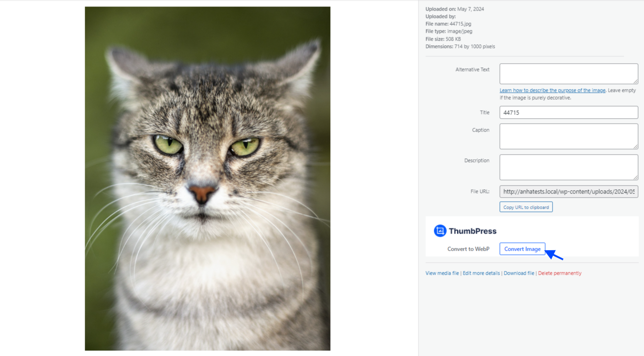Image resolution: width=644 pixels, height=356 pixels.
Task: Click into the Caption text area
Action: tap(569, 136)
